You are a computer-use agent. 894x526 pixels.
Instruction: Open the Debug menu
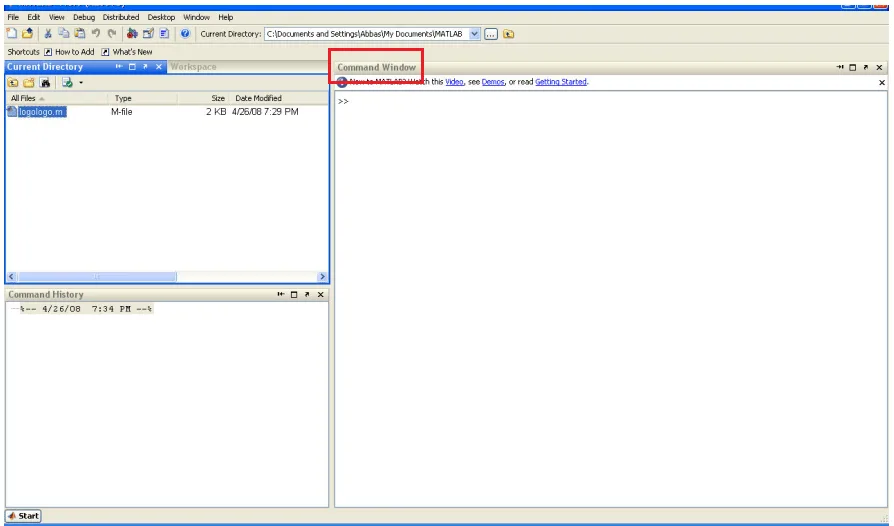tap(84, 17)
